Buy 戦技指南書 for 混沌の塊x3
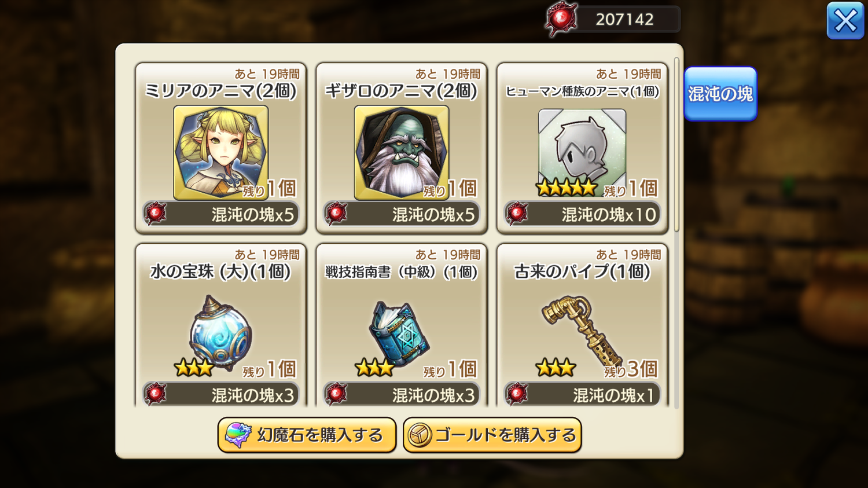 402,395
